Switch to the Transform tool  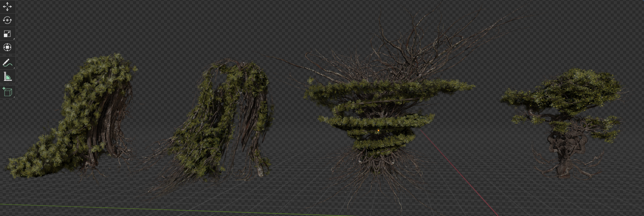[x=7, y=48]
